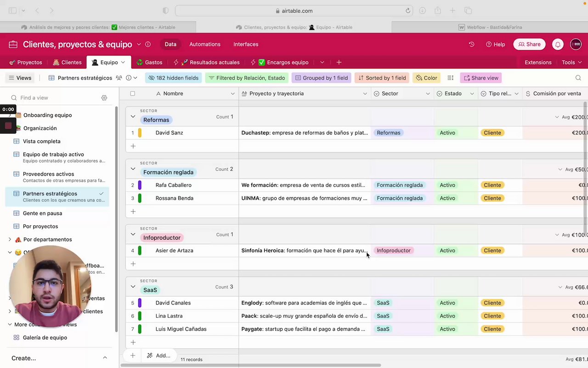Click the Safari address bar
Viewport: 588px width, 368px height.
(294, 11)
